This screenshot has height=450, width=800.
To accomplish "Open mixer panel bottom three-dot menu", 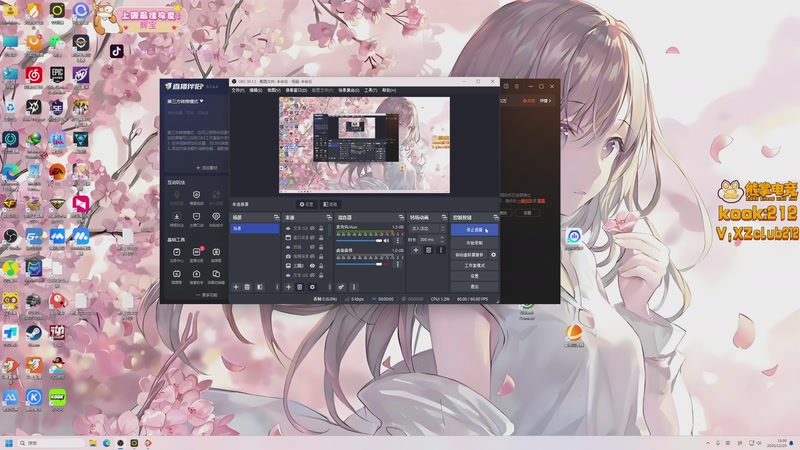I will click(354, 287).
